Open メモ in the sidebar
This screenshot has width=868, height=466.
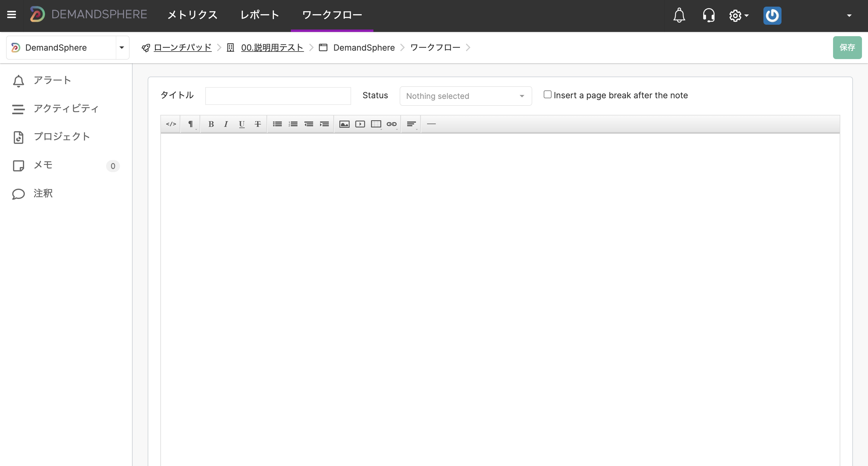pos(66,165)
